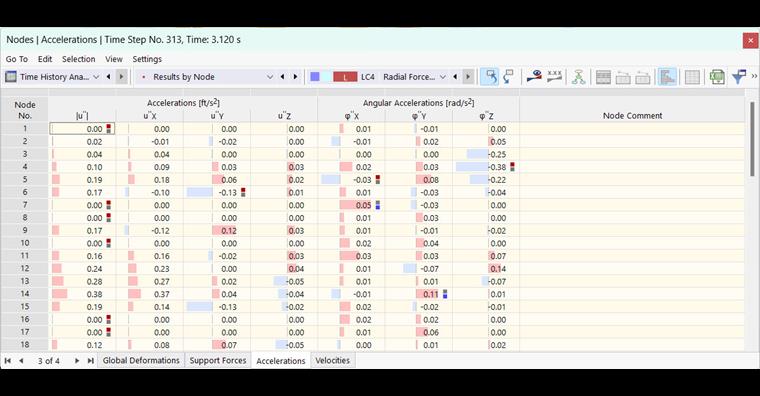
Task: Click the first grey table column arrow icon
Action: coord(623,77)
